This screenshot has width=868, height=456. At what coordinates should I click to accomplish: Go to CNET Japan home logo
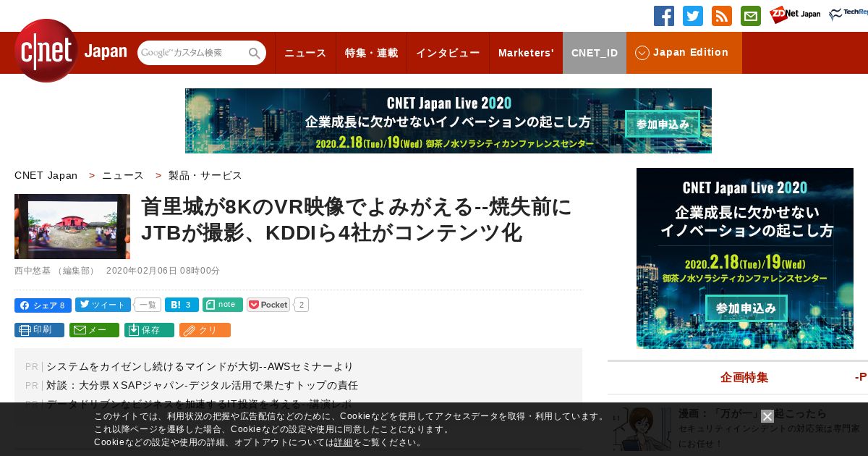pos(71,51)
